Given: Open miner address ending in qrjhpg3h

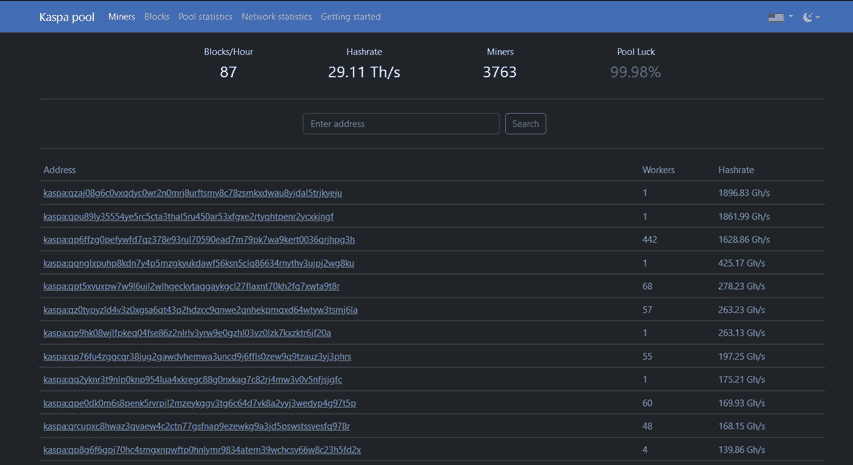Looking at the screenshot, I should tap(199, 240).
